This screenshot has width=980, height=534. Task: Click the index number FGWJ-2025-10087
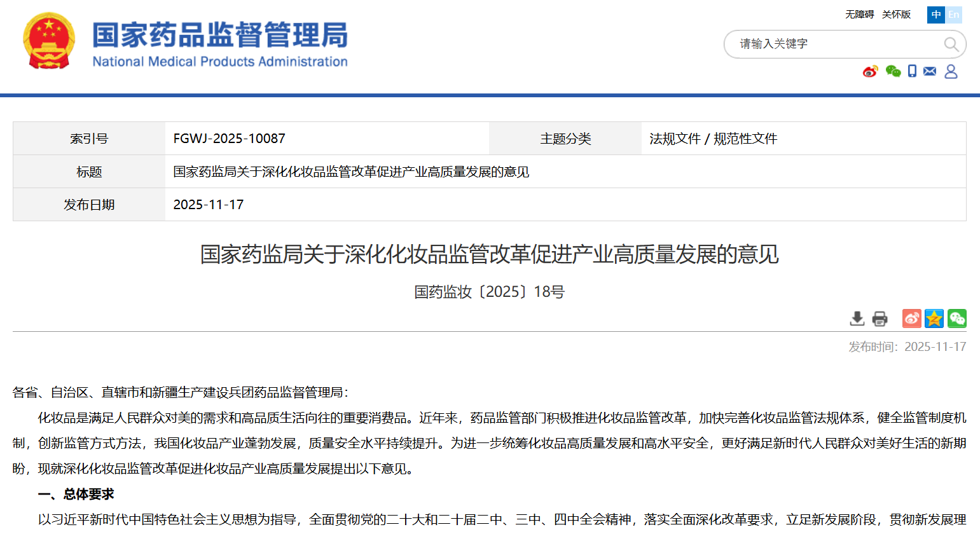point(229,139)
